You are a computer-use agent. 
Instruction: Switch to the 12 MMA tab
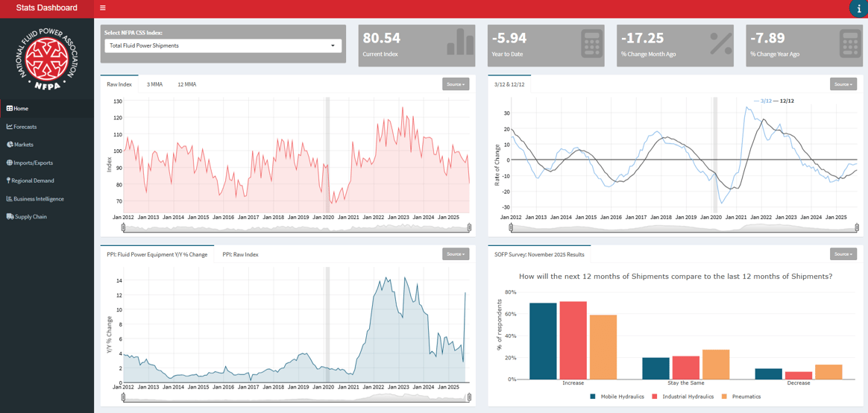point(186,84)
